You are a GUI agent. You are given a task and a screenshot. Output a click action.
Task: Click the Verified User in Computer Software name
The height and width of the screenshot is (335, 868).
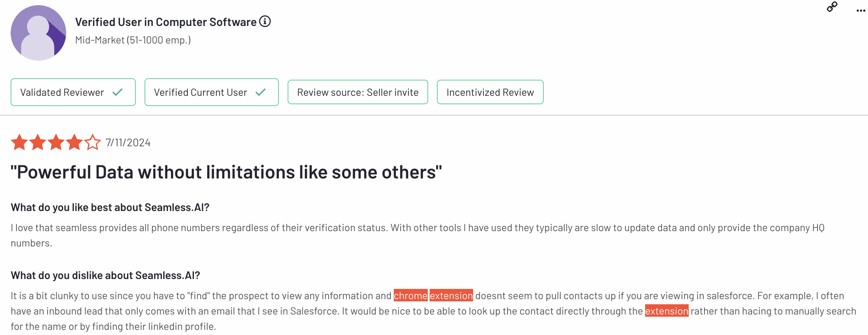pyautogui.click(x=166, y=22)
